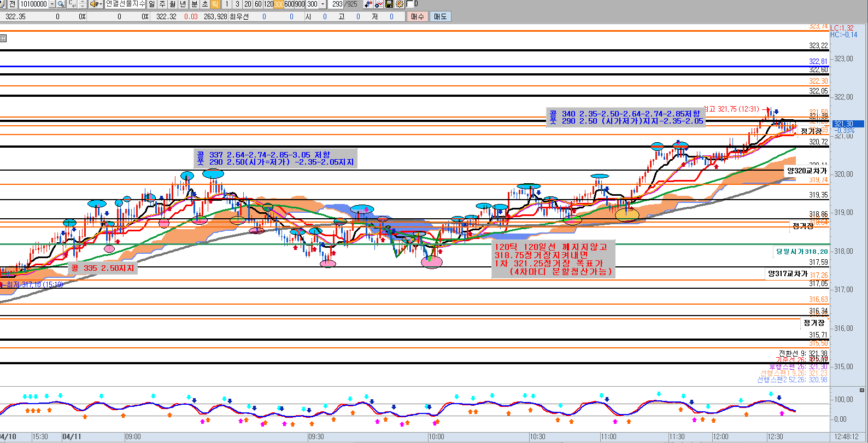Switch to 분 (minute) chart period
The height and width of the screenshot is (443, 868).
coord(194,4)
